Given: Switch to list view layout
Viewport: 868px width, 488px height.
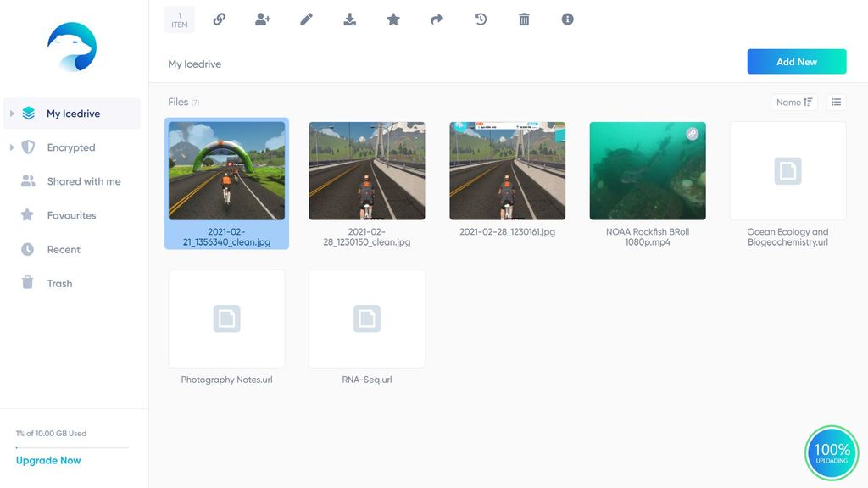Looking at the screenshot, I should [x=836, y=102].
